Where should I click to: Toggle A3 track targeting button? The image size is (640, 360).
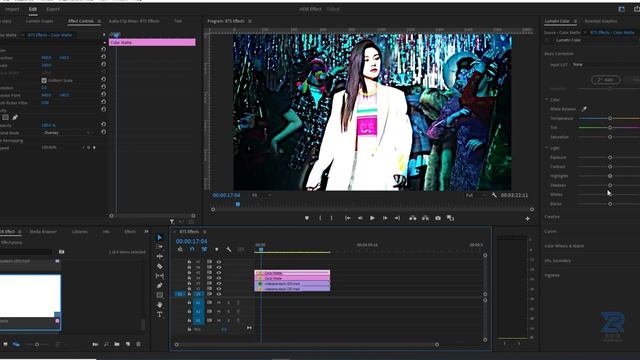(198, 320)
